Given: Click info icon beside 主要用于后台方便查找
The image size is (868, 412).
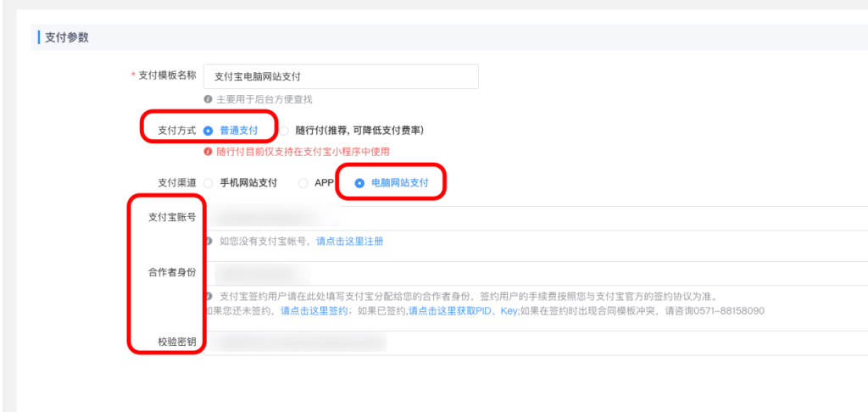Looking at the screenshot, I should [x=209, y=100].
